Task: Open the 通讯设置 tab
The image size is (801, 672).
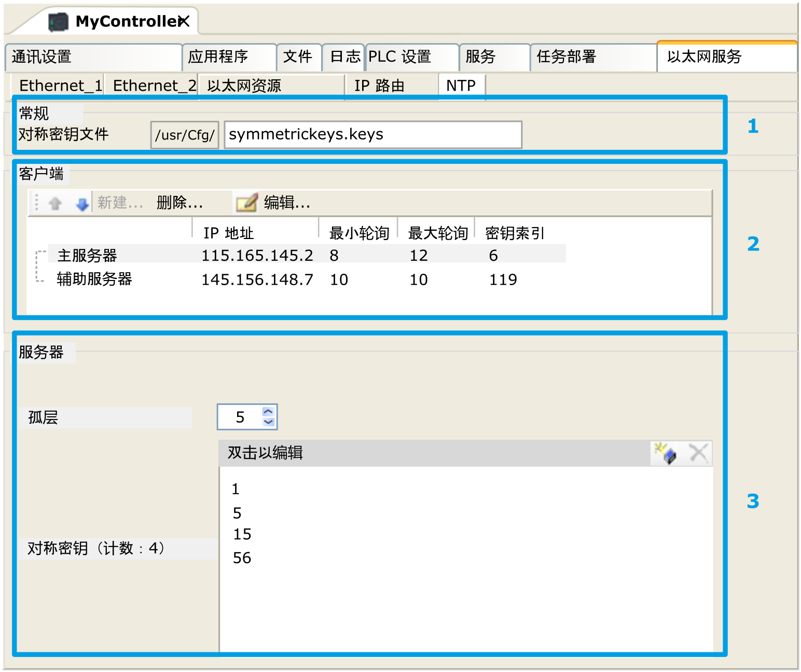Action: tap(42, 57)
